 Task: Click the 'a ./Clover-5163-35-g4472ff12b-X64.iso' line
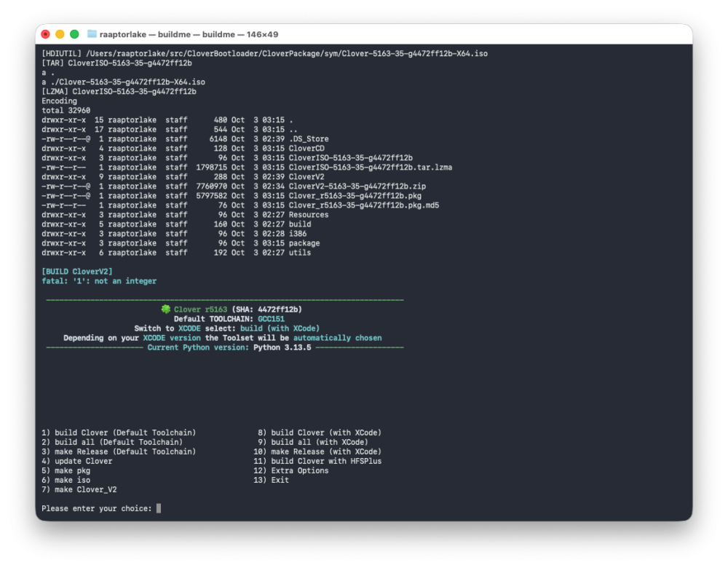coord(124,82)
